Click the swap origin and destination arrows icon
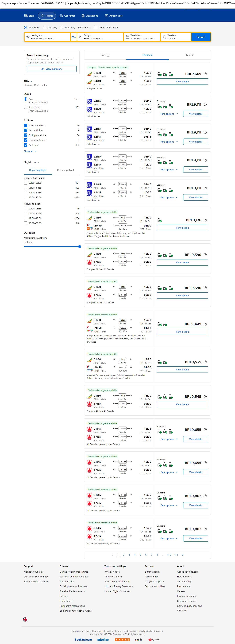Screen dimensions: 235x644 pyautogui.click(x=74, y=37)
